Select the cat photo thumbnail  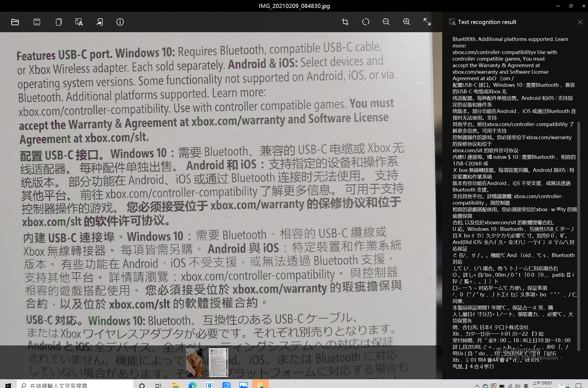tap(194, 362)
